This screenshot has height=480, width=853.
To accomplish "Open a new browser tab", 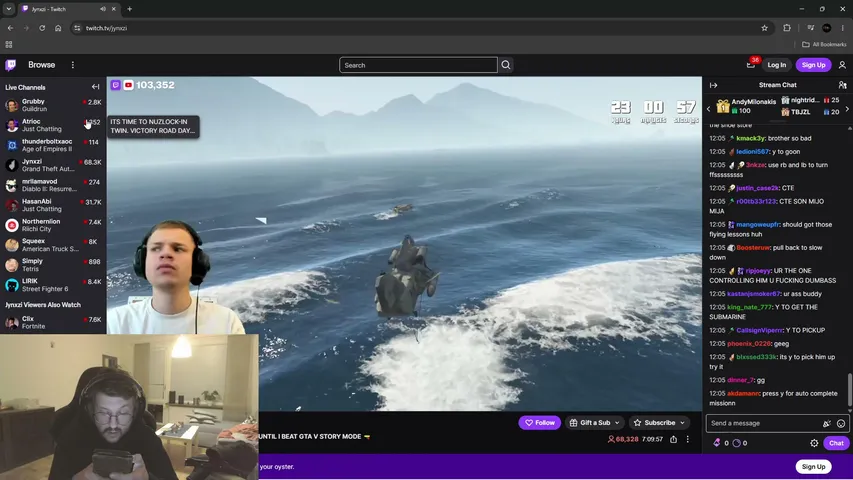I will pyautogui.click(x=129, y=9).
